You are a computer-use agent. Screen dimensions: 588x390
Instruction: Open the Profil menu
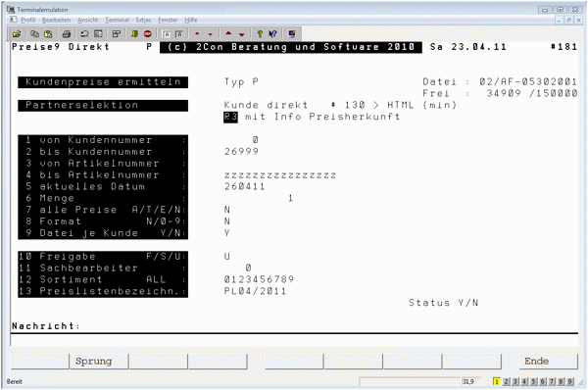[x=27, y=20]
